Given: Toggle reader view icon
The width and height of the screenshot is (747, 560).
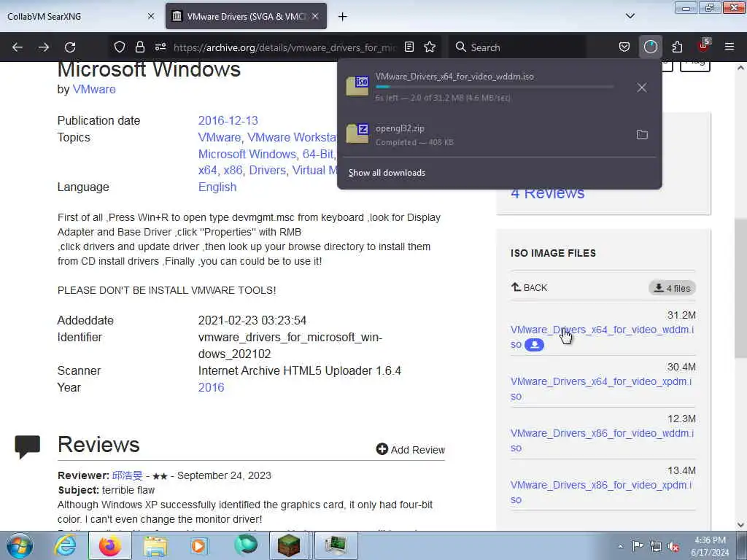Looking at the screenshot, I should tap(409, 47).
